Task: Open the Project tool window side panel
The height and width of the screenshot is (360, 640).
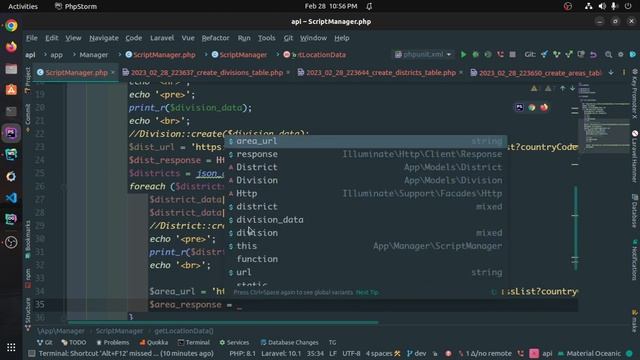Action: (28, 80)
